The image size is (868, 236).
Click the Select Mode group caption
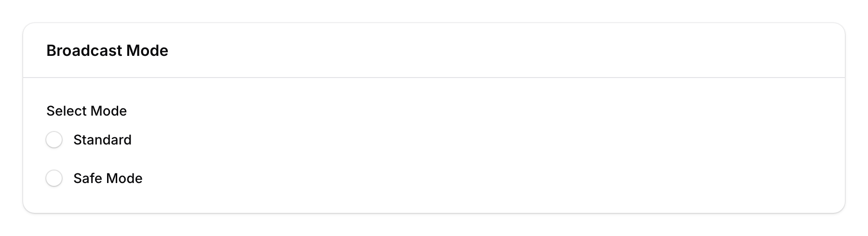(86, 111)
